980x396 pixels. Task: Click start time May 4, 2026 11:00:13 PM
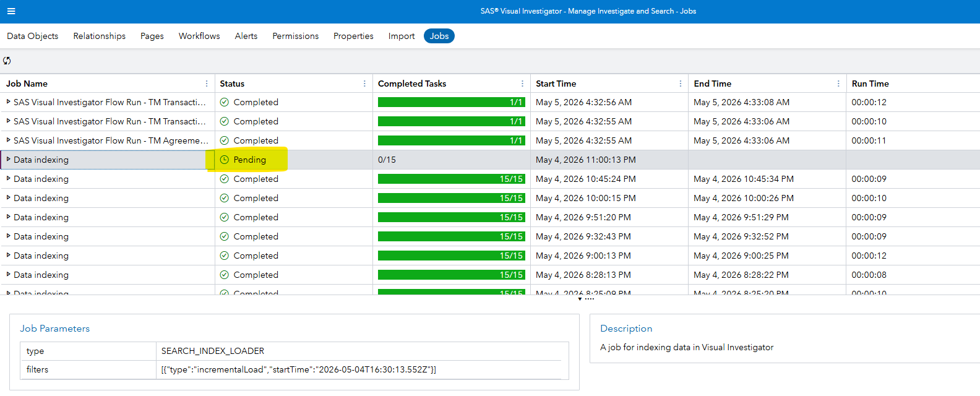coord(586,160)
